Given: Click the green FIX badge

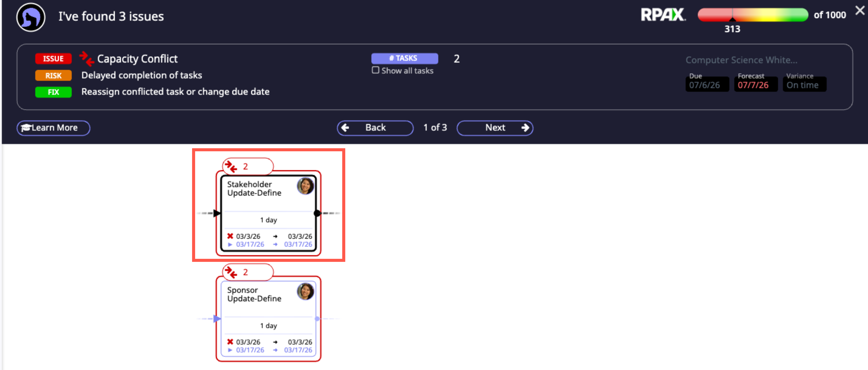Looking at the screenshot, I should click(53, 92).
